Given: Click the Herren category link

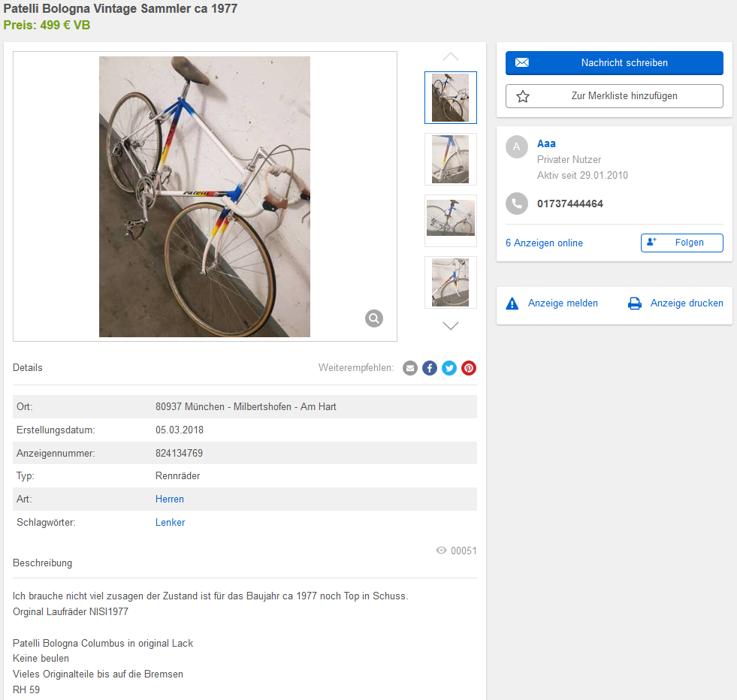Looking at the screenshot, I should (170, 499).
